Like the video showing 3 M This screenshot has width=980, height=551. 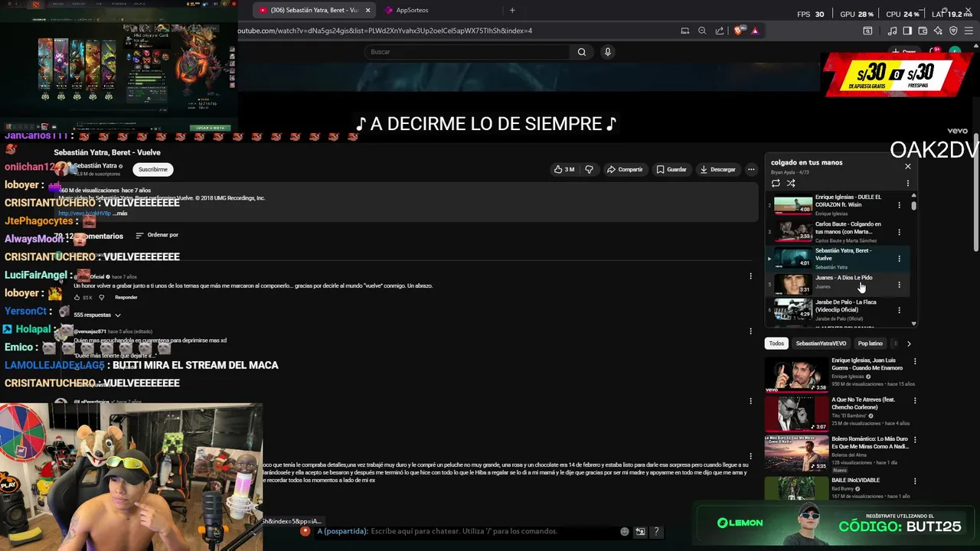click(x=564, y=169)
